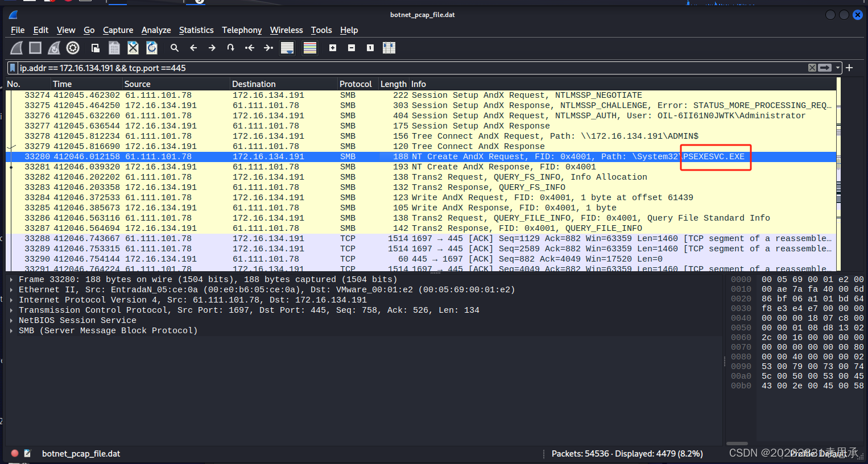Viewport: 868px width, 464px height.
Task: Click the start capture shark fin icon
Action: [x=16, y=48]
